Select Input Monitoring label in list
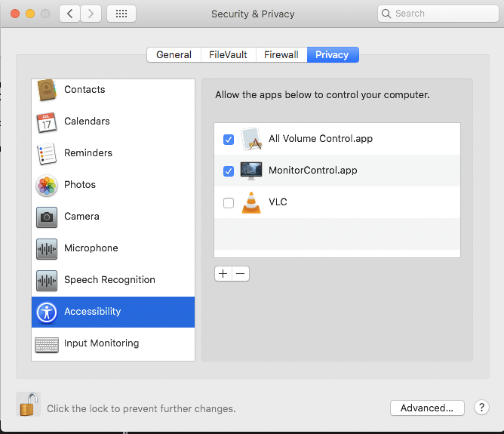Screen dimensions: 504x434 pos(102,343)
